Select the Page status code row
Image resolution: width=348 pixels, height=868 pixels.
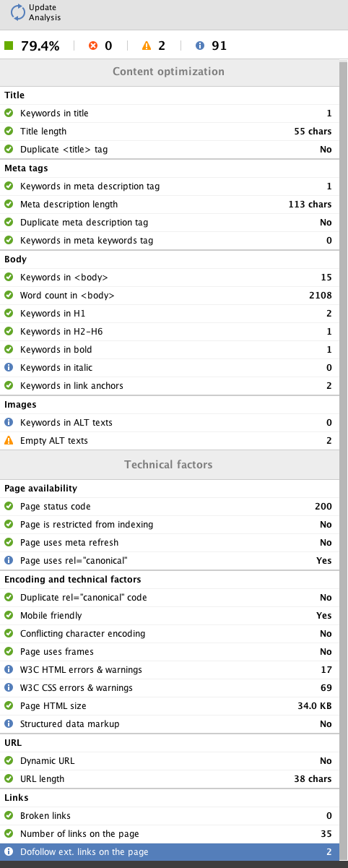(x=169, y=507)
